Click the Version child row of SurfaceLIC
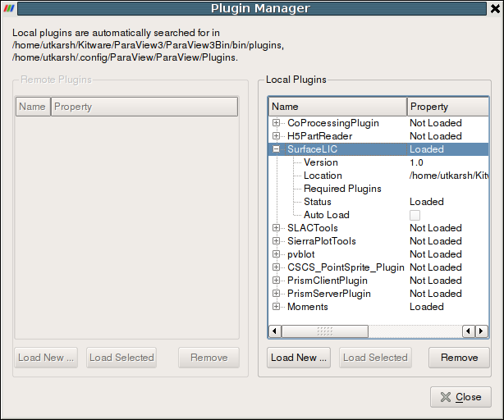Screen dimensions: 504x420 [x=378, y=162]
